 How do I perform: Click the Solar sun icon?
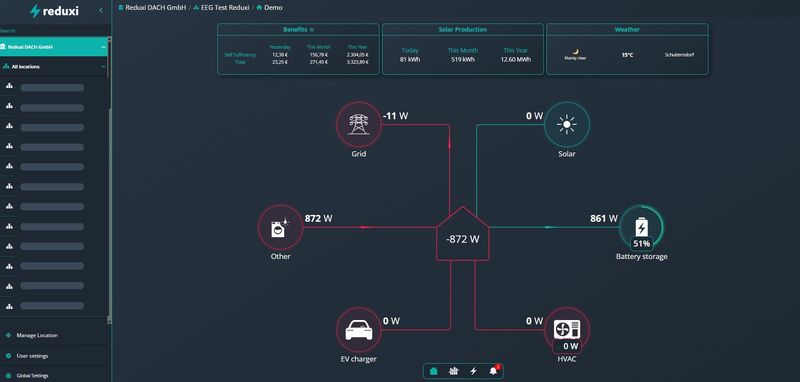(x=567, y=124)
